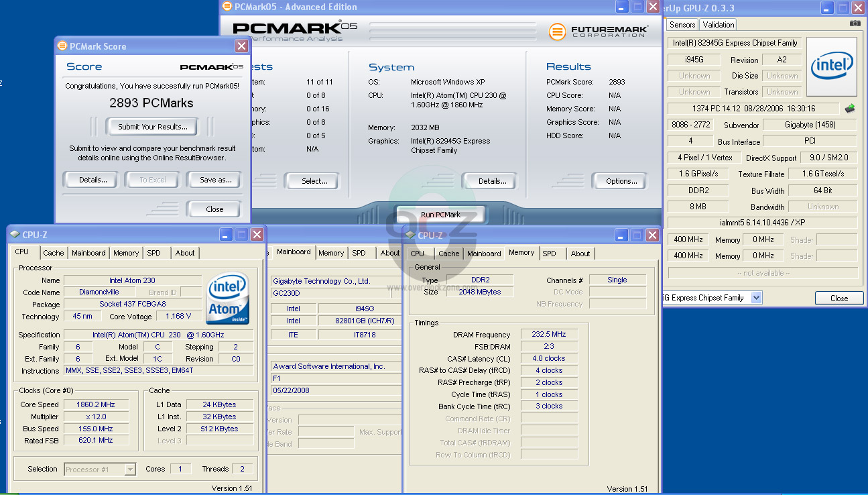Select the Cache tab in the CPU-Z window showing DRAM Frequency
The image size is (868, 495).
[449, 254]
